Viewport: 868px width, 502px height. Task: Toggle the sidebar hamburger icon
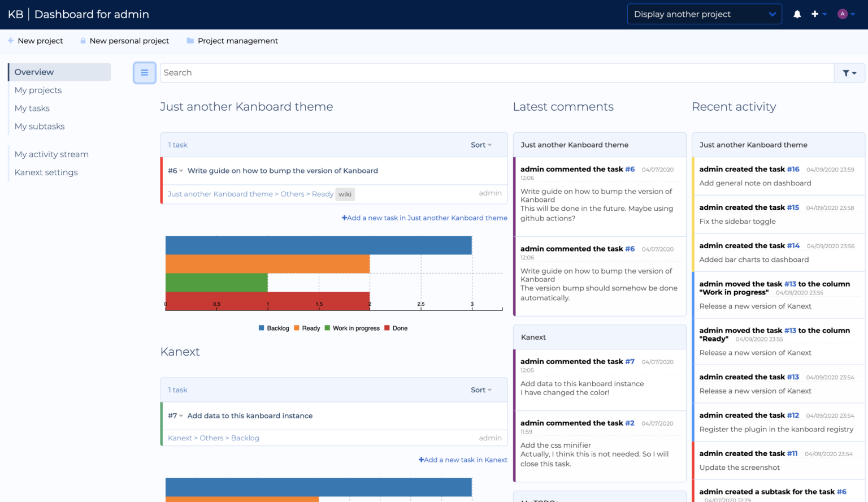click(x=145, y=72)
